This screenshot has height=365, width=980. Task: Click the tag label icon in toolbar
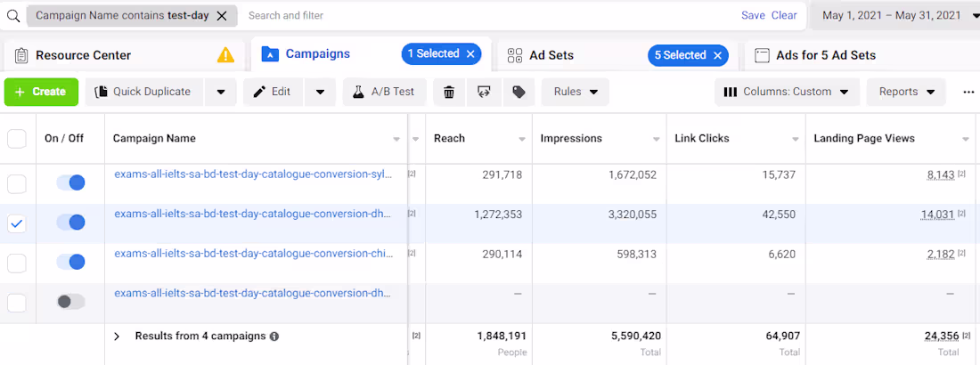(x=519, y=92)
